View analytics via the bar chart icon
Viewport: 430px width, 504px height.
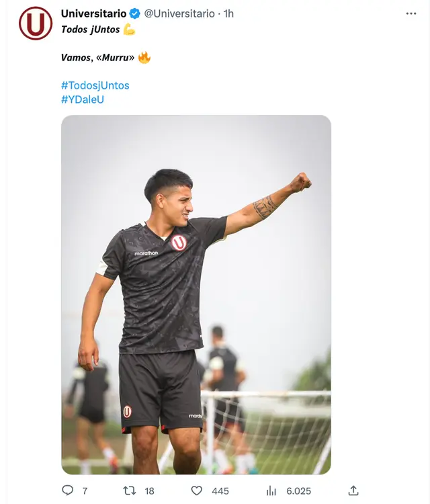(x=271, y=491)
